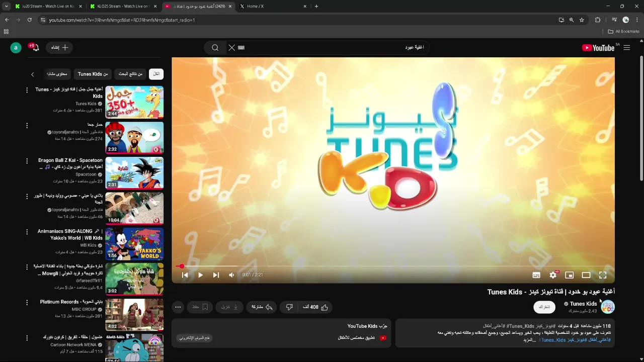Viewport: 644px width, 362px height.
Task: Select the من Tunes Kids filter chip
Action: [93, 74]
